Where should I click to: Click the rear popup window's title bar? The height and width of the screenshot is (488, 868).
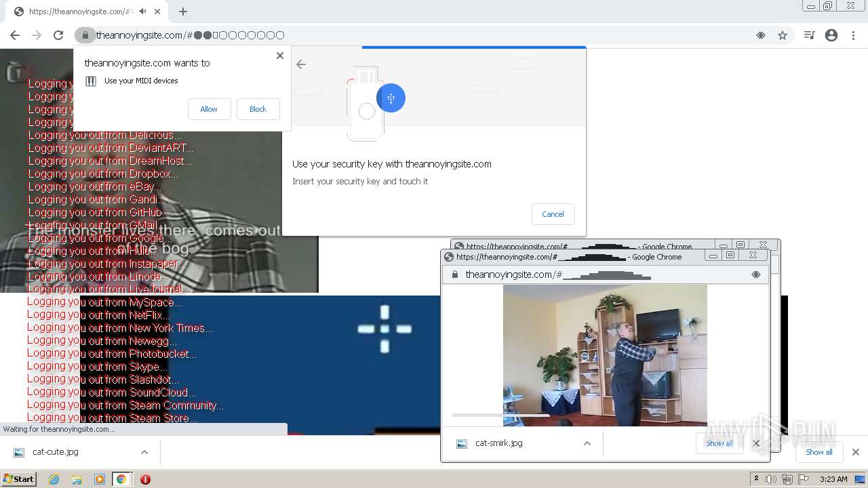pyautogui.click(x=583, y=245)
